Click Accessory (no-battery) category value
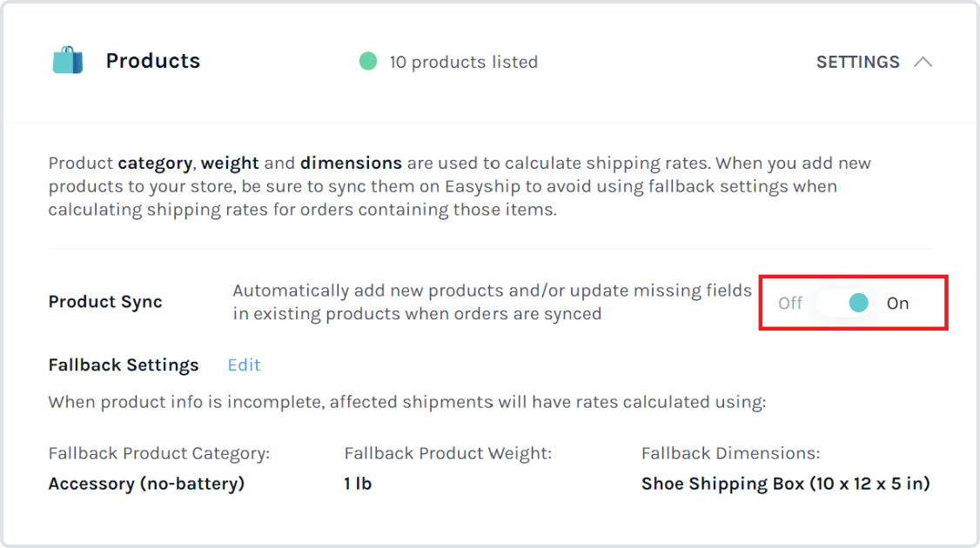 click(146, 484)
